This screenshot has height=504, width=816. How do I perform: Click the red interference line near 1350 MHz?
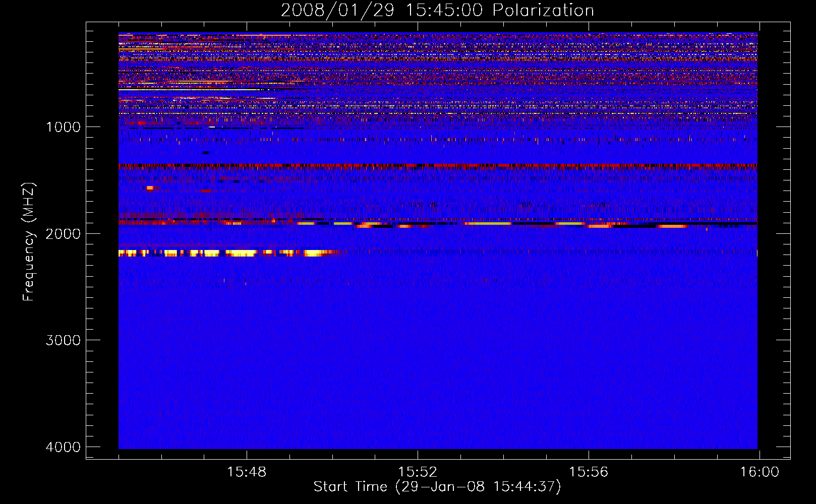coord(438,165)
